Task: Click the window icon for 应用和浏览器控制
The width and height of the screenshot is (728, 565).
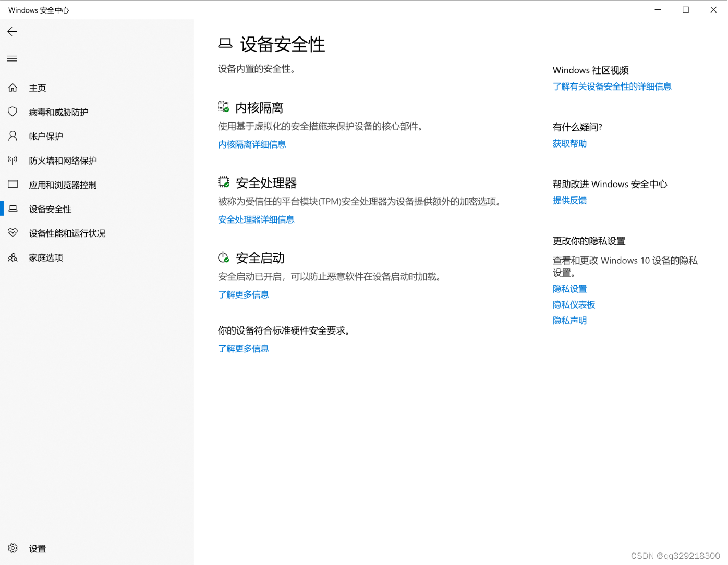Action: (13, 184)
